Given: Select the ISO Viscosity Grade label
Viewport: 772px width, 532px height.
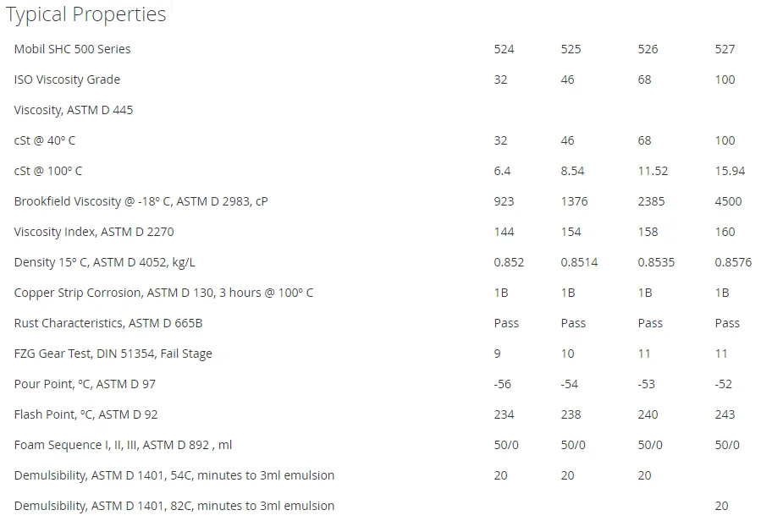Looking at the screenshot, I should [67, 80].
